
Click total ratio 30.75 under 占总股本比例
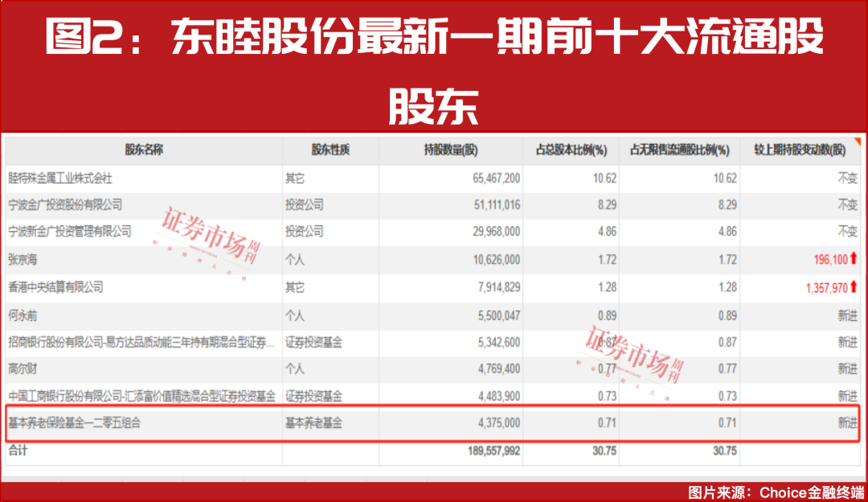point(604,451)
